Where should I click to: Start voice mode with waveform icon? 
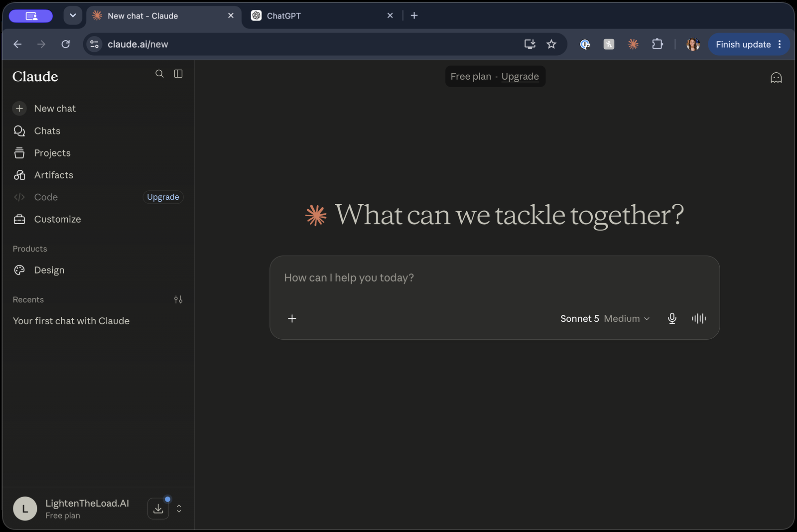(x=699, y=318)
